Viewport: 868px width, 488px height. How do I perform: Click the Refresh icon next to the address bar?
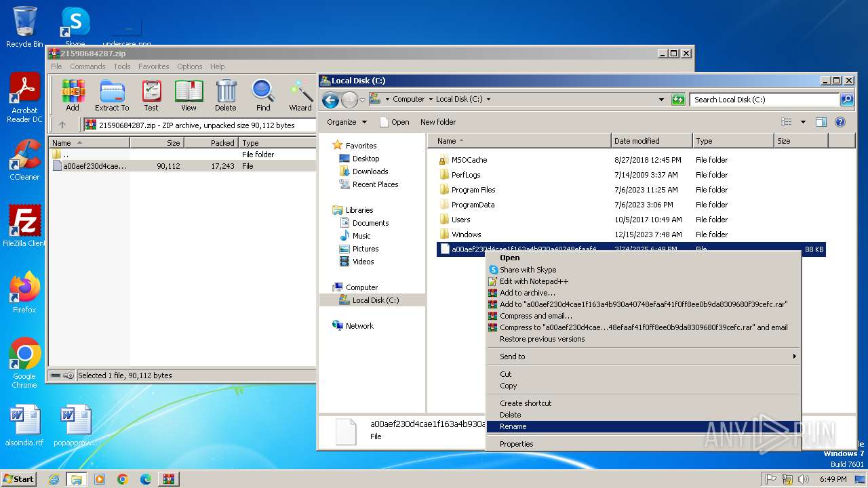[678, 100]
